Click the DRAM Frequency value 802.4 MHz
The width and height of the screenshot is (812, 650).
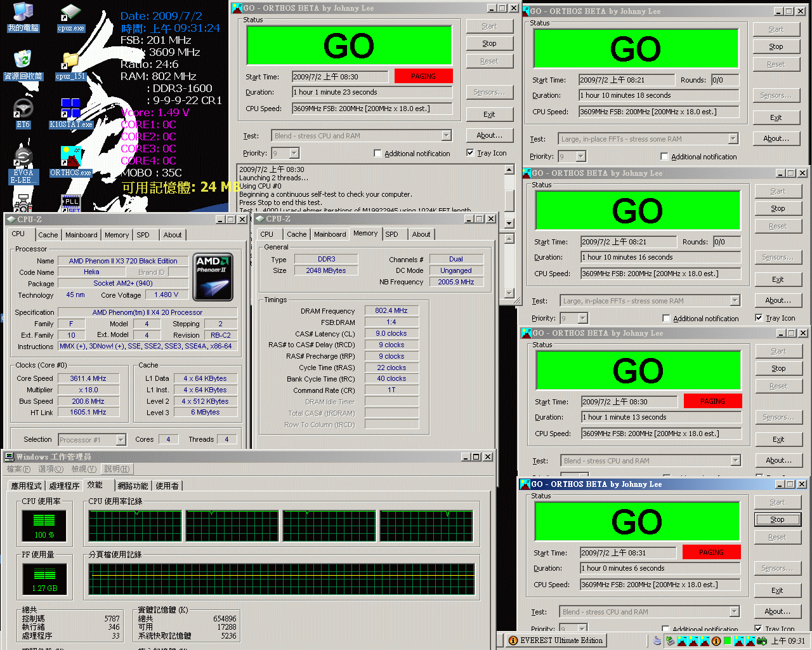[391, 311]
